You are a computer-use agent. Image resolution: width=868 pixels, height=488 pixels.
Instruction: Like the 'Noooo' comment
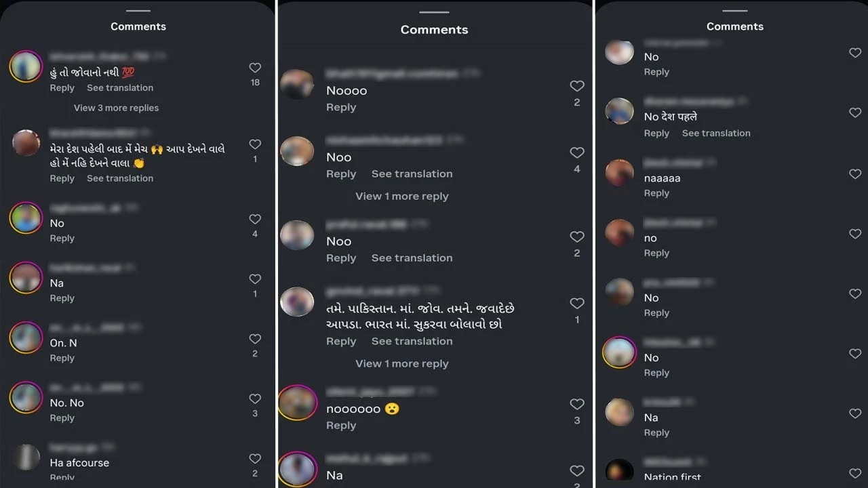click(577, 86)
